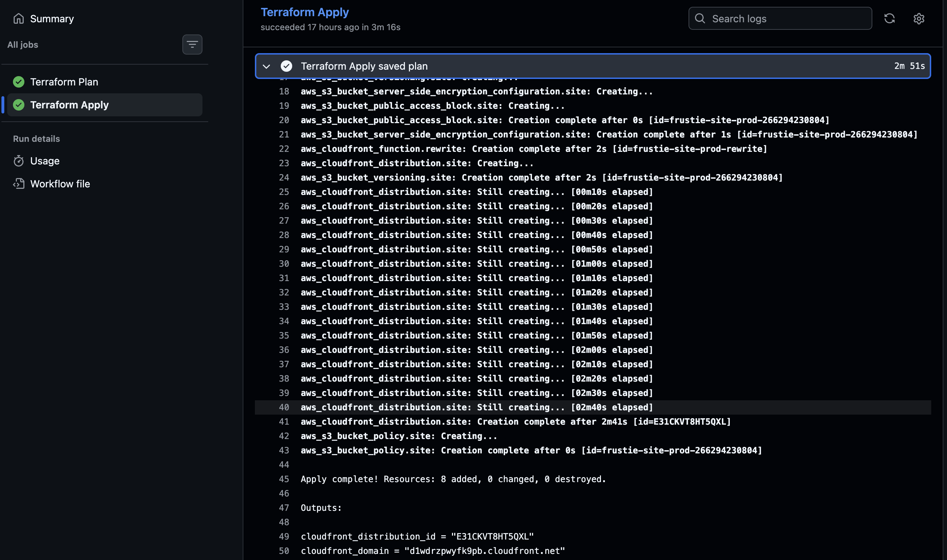Click the Usage stopwatch icon
947x560 pixels.
pos(18,161)
